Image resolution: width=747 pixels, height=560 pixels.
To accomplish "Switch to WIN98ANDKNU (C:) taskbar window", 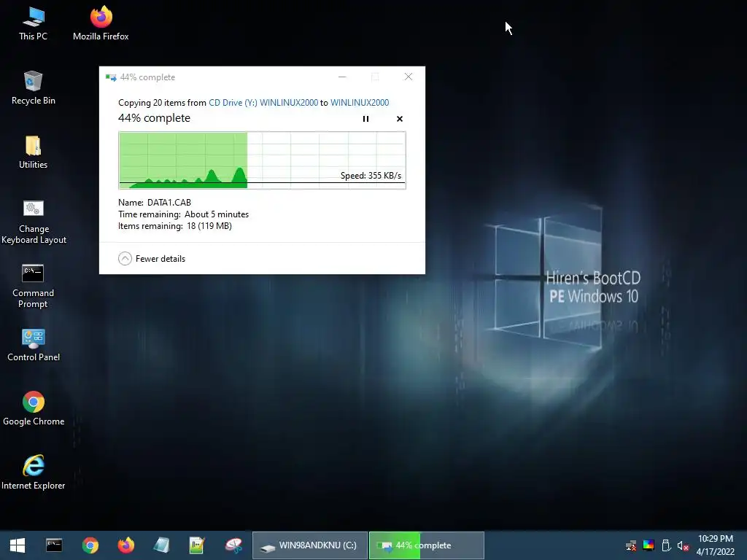I will [309, 545].
